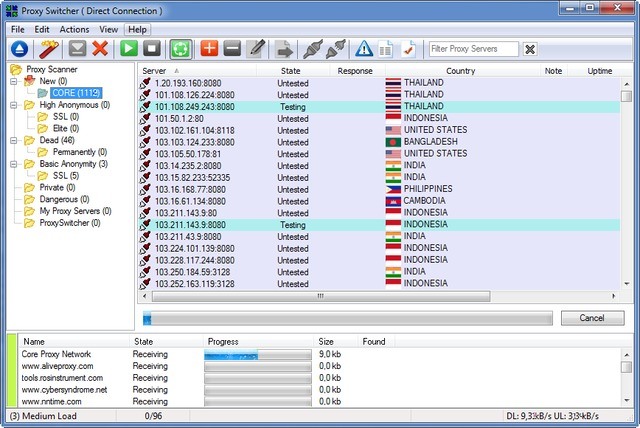Click the pencil Edit server icon

(256, 48)
